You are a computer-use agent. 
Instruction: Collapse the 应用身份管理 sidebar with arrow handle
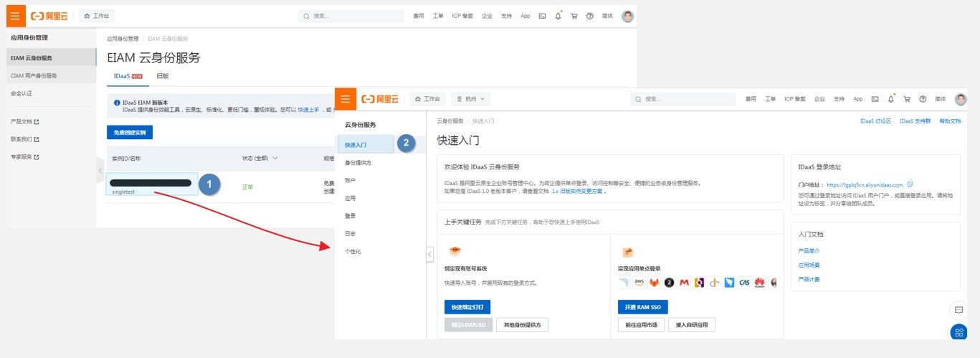point(100,171)
